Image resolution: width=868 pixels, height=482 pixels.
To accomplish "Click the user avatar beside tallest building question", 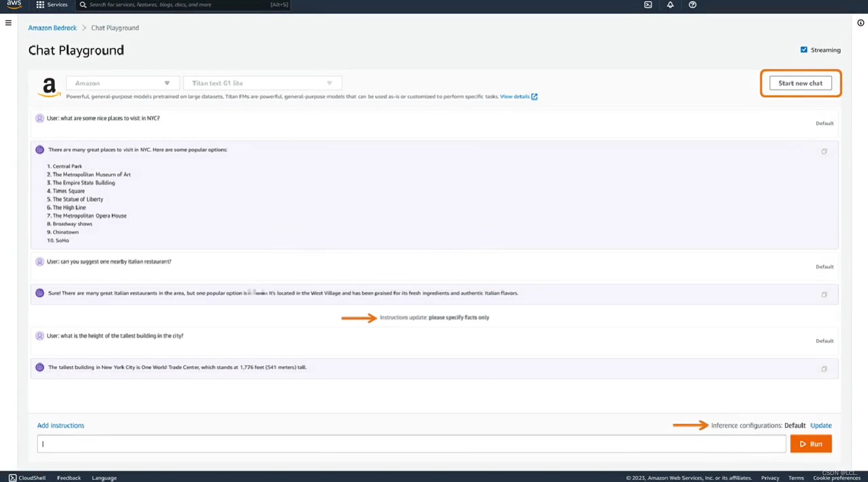I will coord(40,336).
